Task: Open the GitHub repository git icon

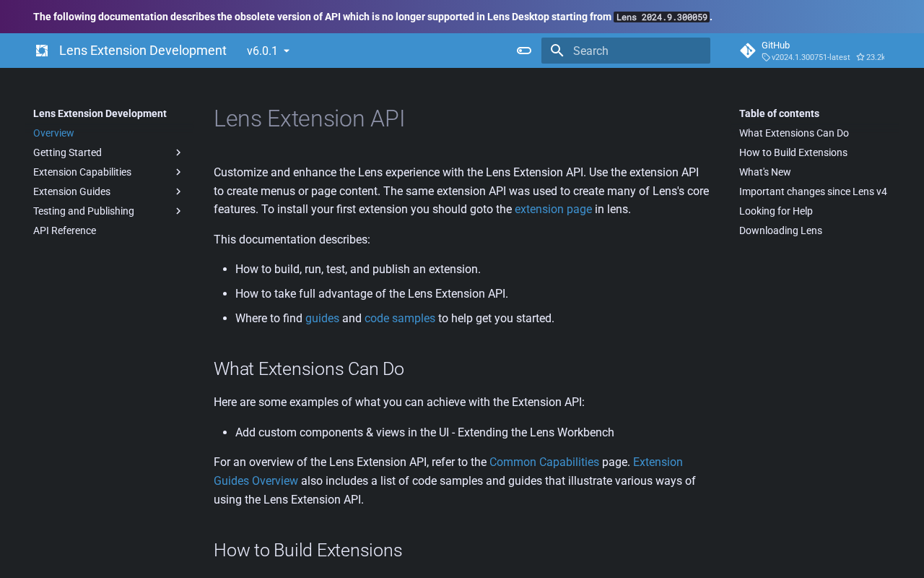Action: (748, 51)
